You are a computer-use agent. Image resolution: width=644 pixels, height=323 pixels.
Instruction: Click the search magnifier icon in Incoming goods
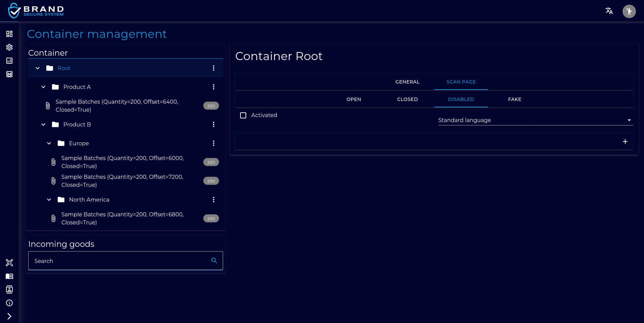(214, 260)
